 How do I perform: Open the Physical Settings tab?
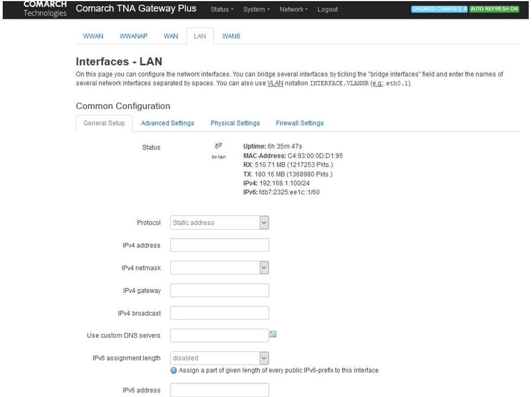235,123
